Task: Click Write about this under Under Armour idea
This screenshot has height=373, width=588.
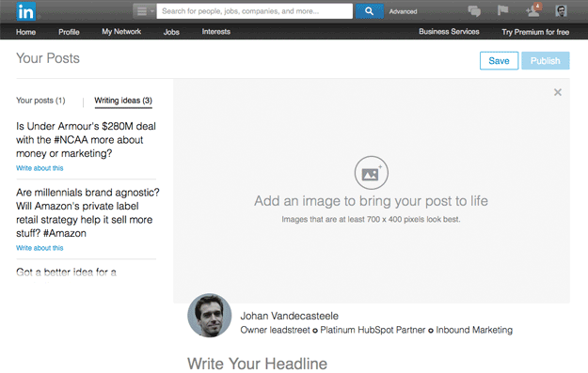Action: click(x=40, y=168)
